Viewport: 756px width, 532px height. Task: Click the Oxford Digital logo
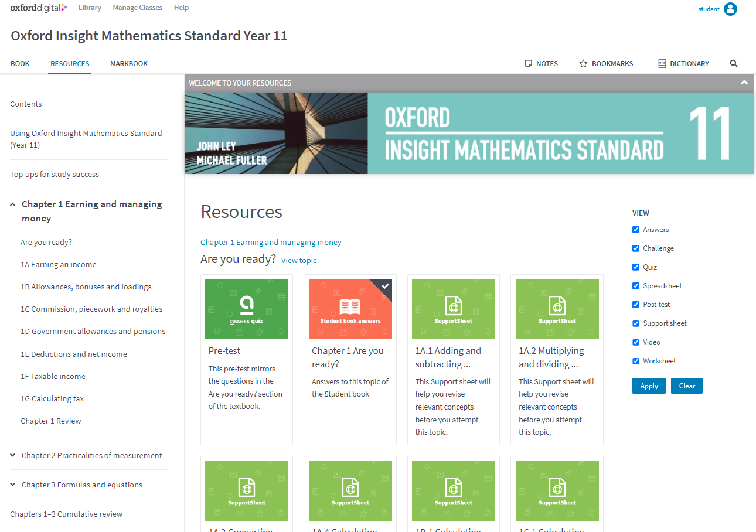39,8
